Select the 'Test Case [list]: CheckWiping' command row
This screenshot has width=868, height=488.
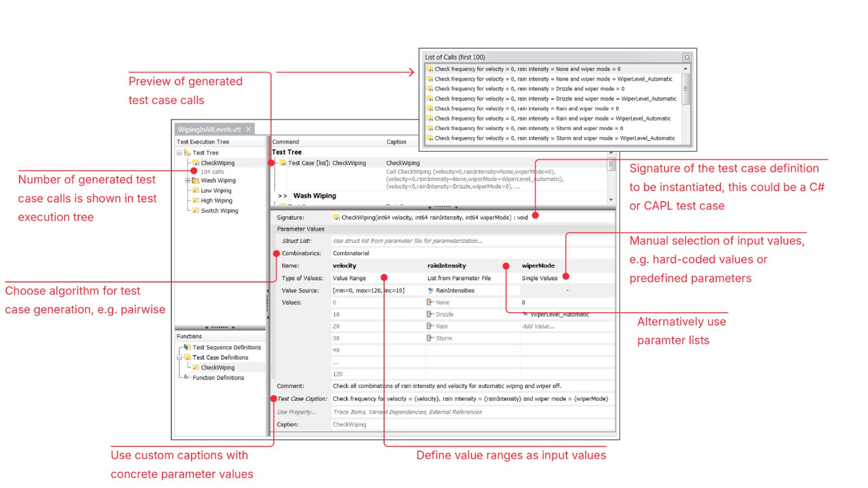[327, 163]
